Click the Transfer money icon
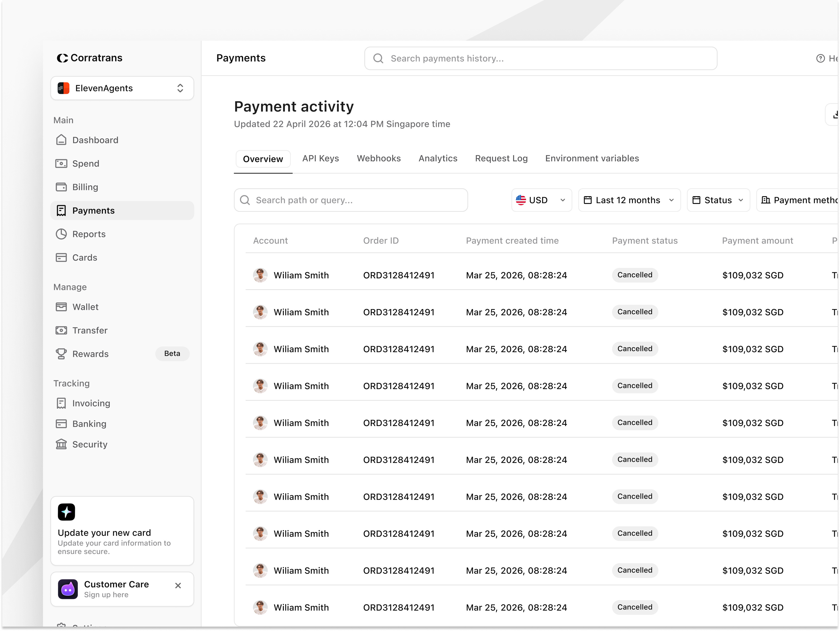840x631 pixels. (x=61, y=331)
